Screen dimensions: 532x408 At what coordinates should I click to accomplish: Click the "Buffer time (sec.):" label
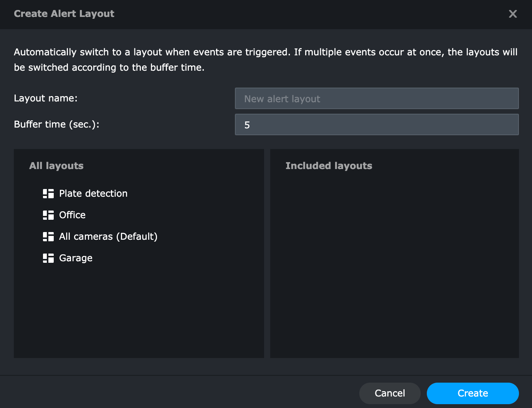pyautogui.click(x=57, y=124)
